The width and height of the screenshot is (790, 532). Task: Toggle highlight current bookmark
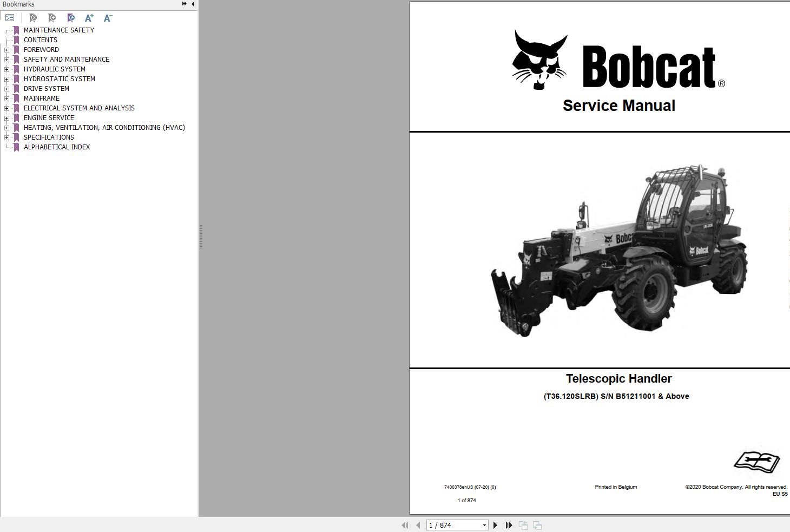[x=71, y=18]
